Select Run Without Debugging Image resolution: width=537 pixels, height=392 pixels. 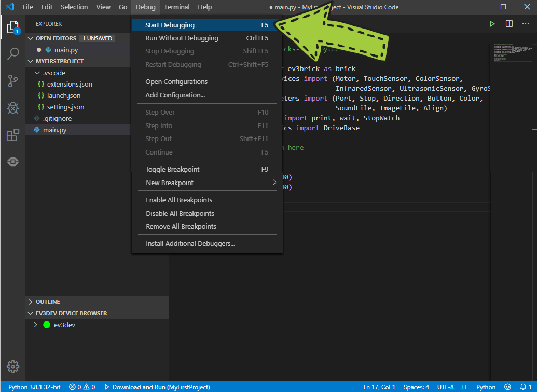[x=207, y=38]
